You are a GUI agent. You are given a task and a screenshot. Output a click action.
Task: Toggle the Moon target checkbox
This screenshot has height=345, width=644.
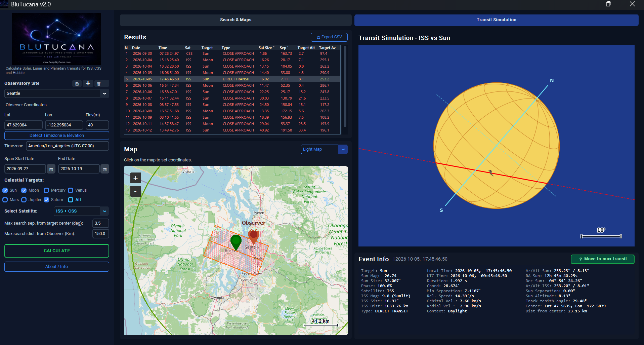point(24,190)
